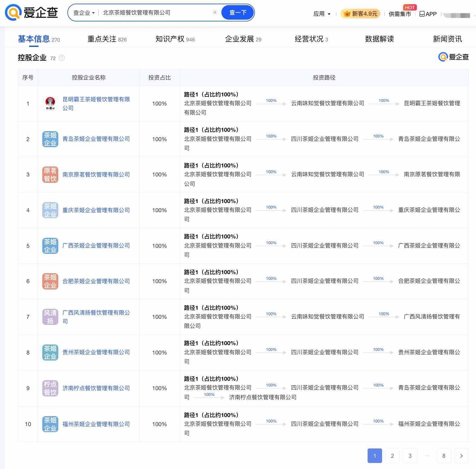Screen dimensions: 476x469
Task: Open the 供需集市 link in header
Action: coord(400,14)
